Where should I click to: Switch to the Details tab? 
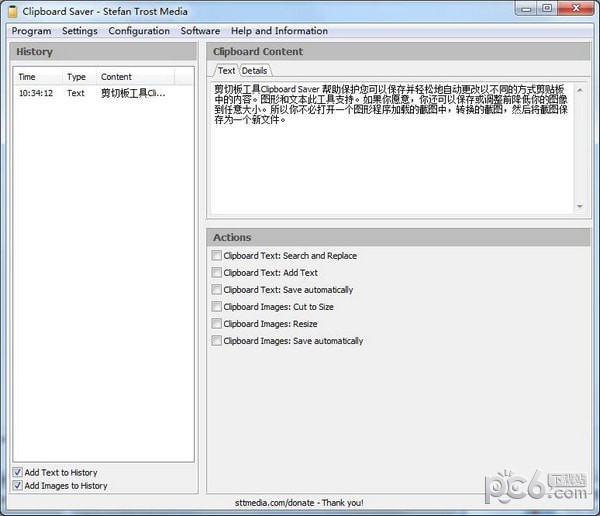pos(254,71)
